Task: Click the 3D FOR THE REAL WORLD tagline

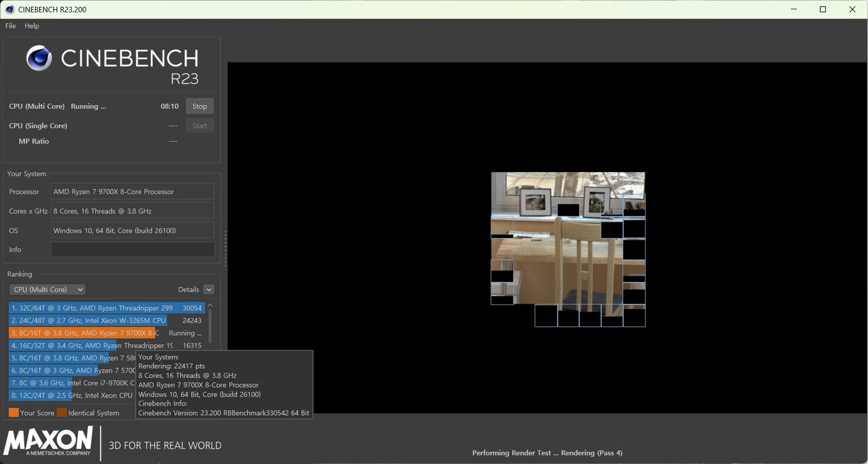Action: 165,445
